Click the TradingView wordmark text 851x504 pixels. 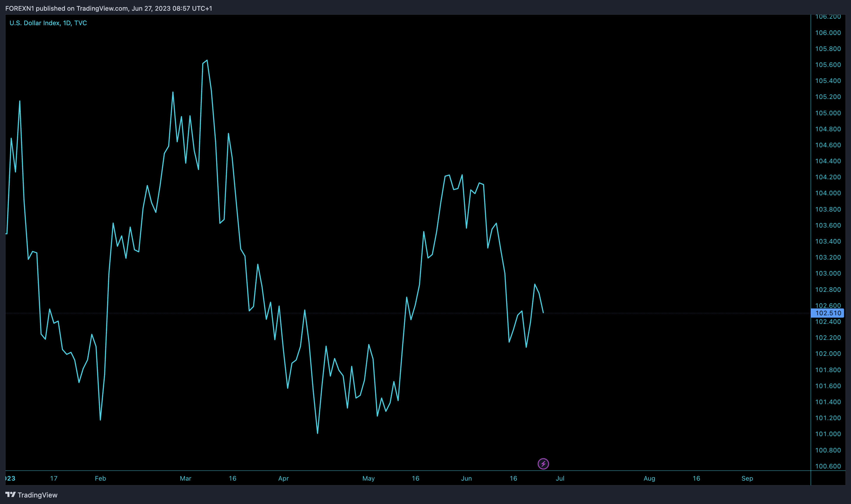tap(37, 495)
